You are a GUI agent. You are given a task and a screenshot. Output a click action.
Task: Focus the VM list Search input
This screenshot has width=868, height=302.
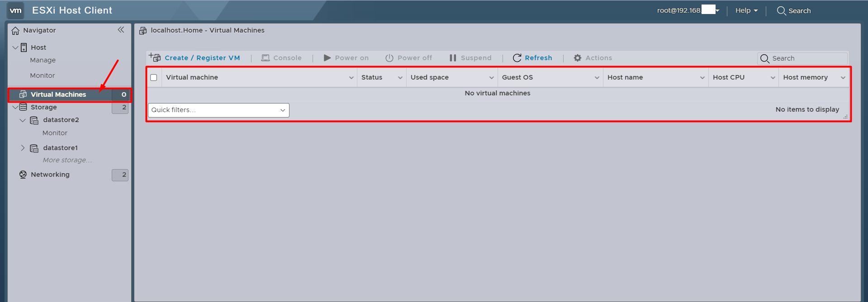pos(802,58)
